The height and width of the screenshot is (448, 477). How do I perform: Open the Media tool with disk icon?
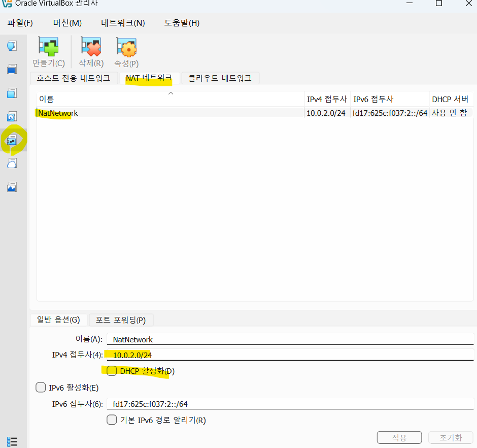point(12,116)
